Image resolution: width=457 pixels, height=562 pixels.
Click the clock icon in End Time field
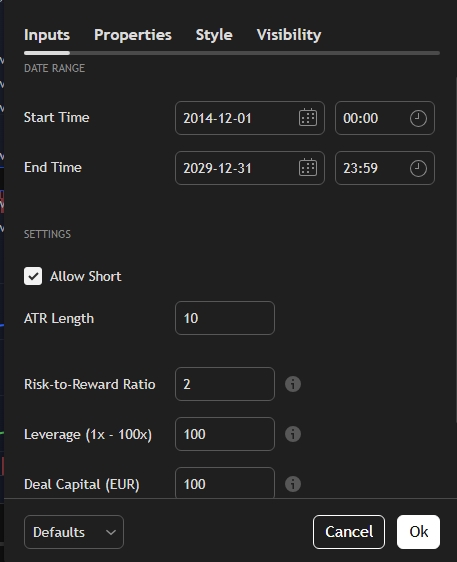point(418,168)
